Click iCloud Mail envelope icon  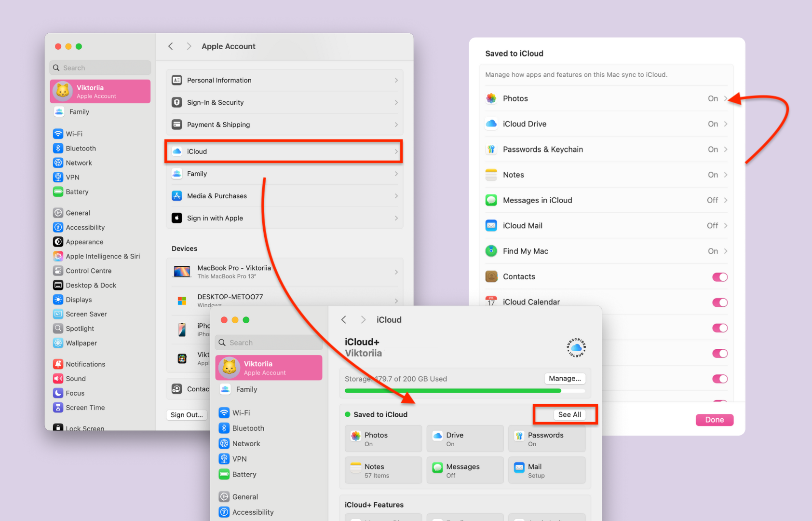pos(491,226)
